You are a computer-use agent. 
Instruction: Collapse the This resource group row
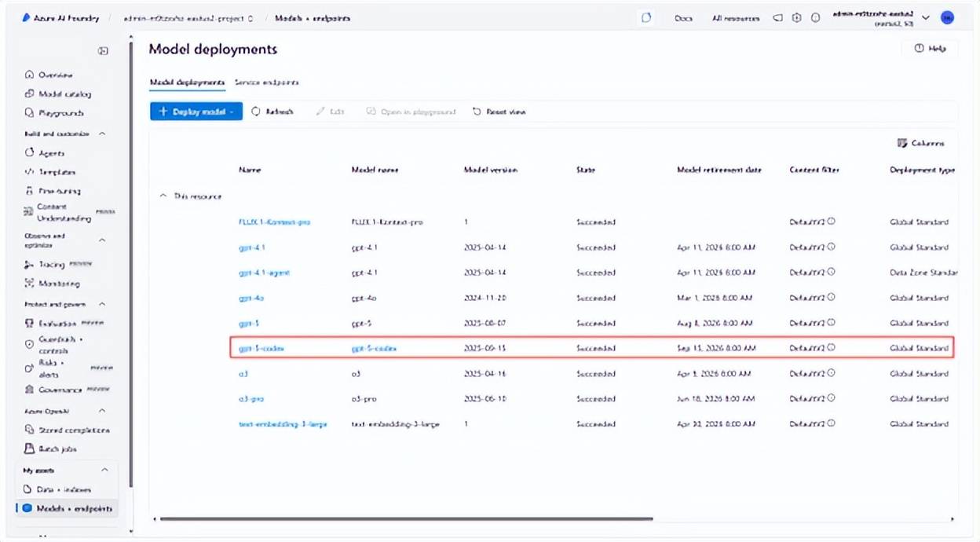(163, 196)
